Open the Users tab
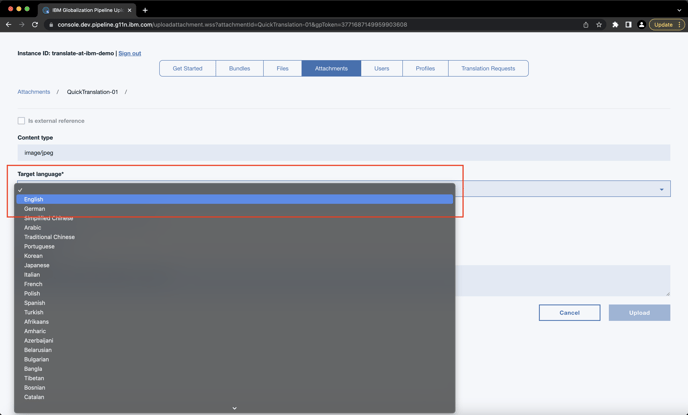This screenshot has height=415, width=688. [382, 68]
